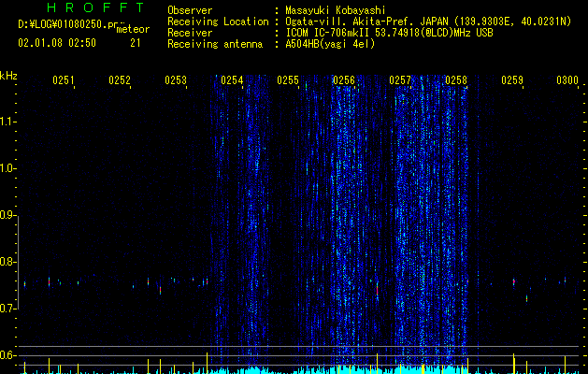Screen dimensions: 588x374
Task: Click the 0251 time marker
Action: [63, 79]
